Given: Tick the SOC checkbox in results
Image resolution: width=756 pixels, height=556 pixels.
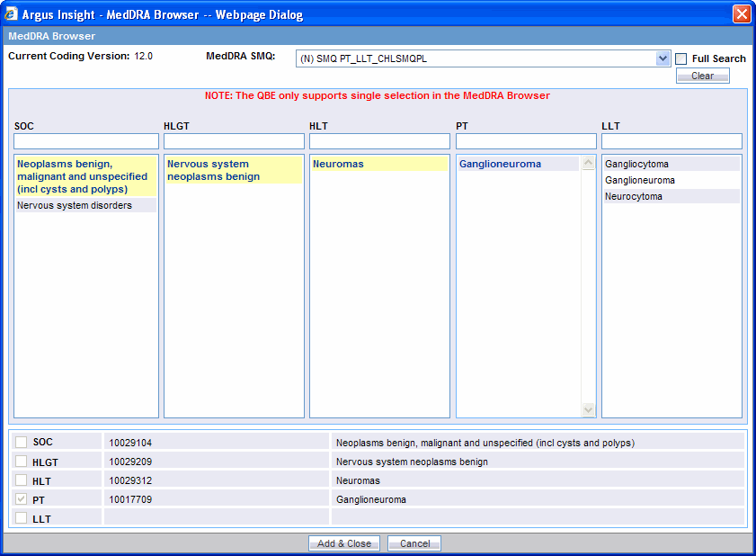Looking at the screenshot, I should [x=21, y=442].
